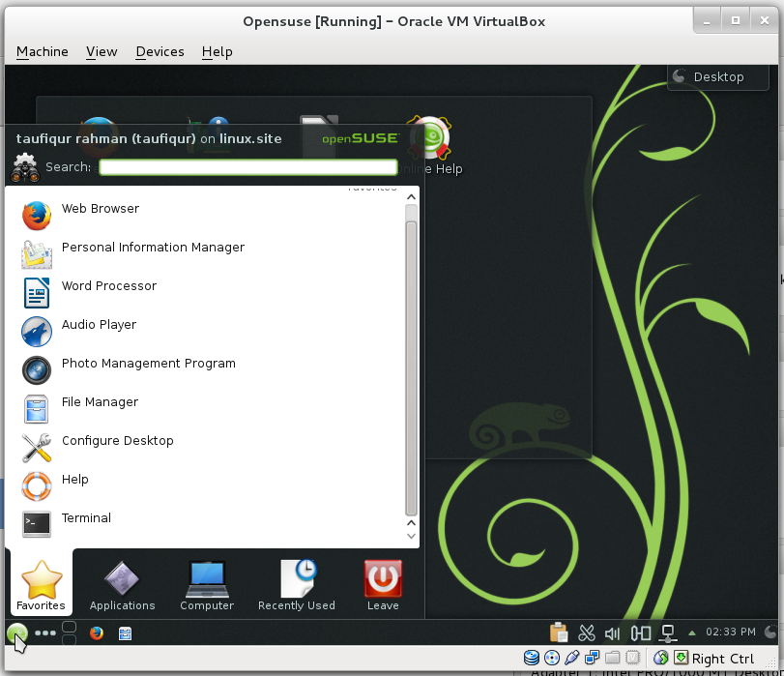This screenshot has width=784, height=676.
Task: Click the hard disk activity icon in status bar
Action: tap(532, 658)
